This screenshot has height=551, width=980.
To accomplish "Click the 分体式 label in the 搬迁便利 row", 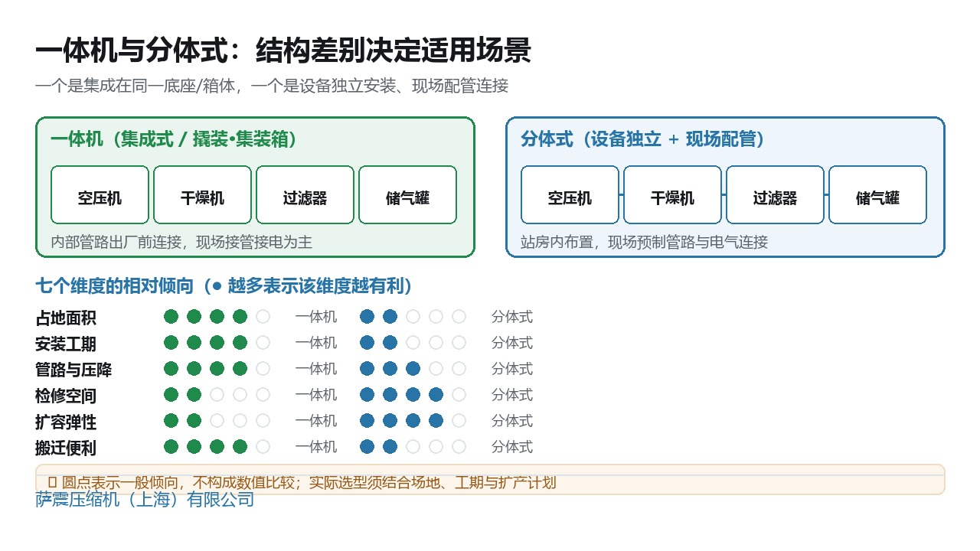I will click(x=512, y=447).
